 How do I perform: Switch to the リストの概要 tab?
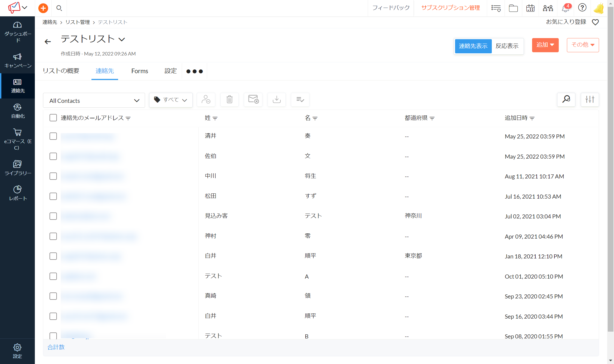pyautogui.click(x=61, y=71)
